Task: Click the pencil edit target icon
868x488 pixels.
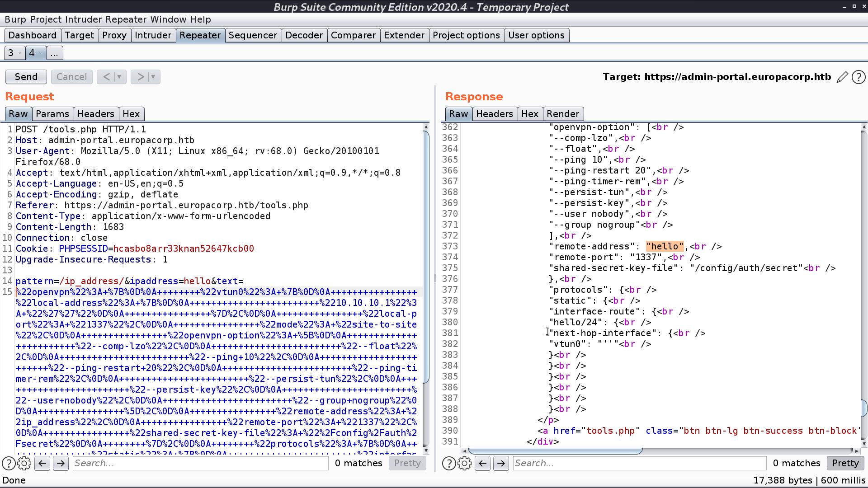Action: [x=843, y=76]
